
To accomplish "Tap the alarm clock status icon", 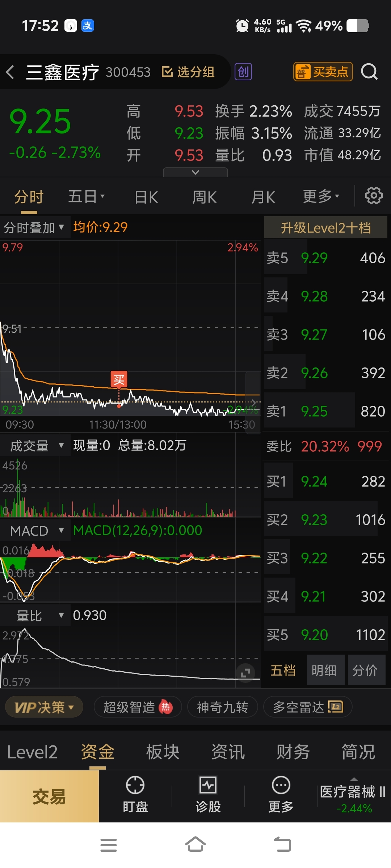I will [x=242, y=26].
